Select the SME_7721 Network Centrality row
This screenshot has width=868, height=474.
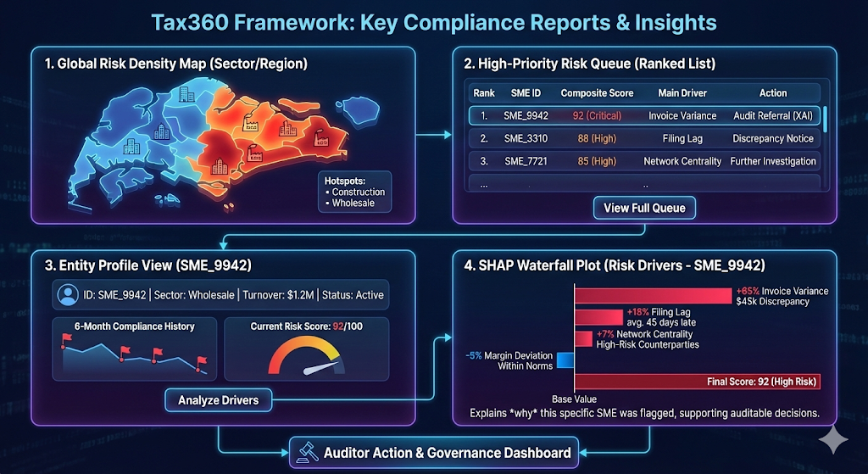click(644, 161)
